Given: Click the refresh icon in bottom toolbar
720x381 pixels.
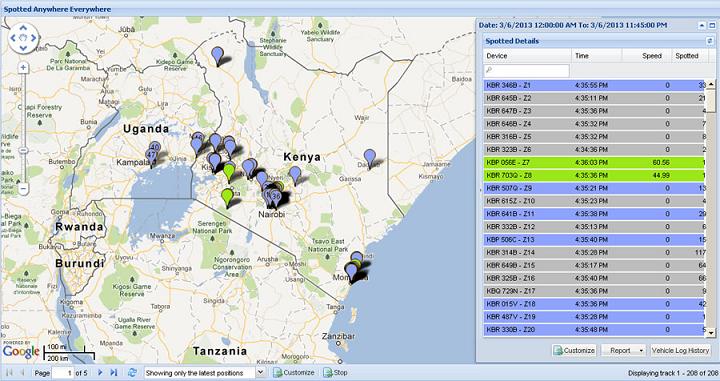Looking at the screenshot, I should point(132,373).
